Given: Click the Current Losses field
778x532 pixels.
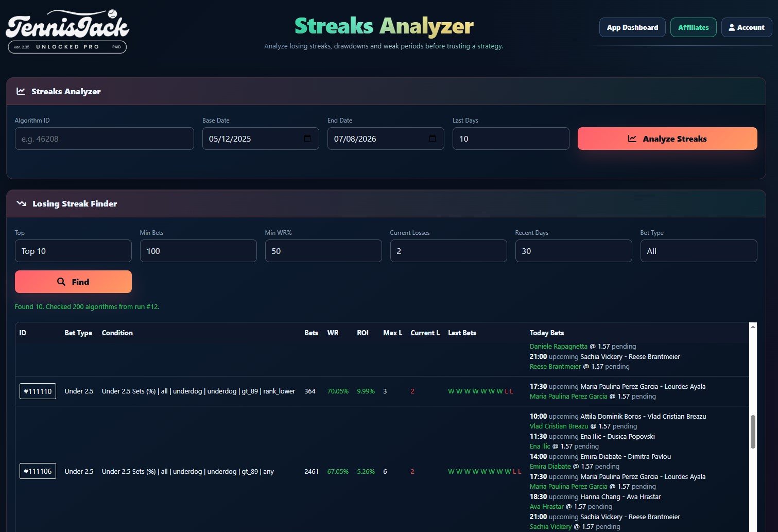Looking at the screenshot, I should click(x=448, y=251).
